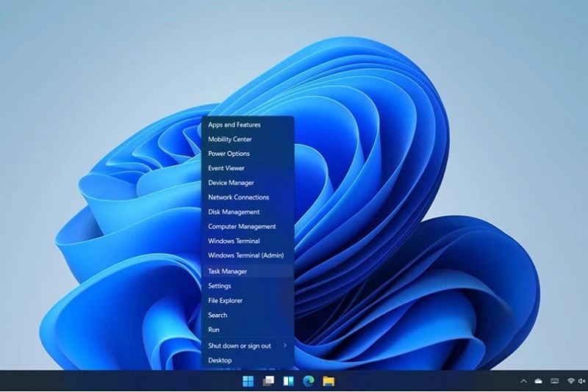Open Event Viewer
Screen dimensions: 588x392
tap(248, 169)
